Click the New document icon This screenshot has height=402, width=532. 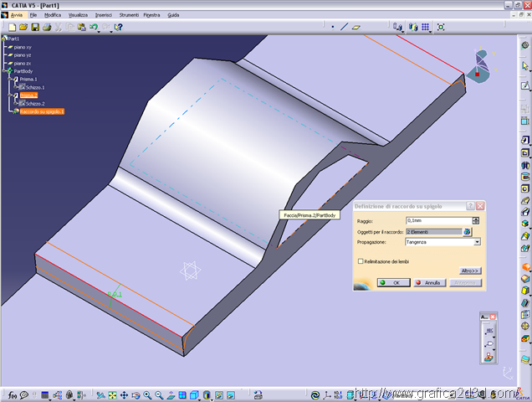12,27
